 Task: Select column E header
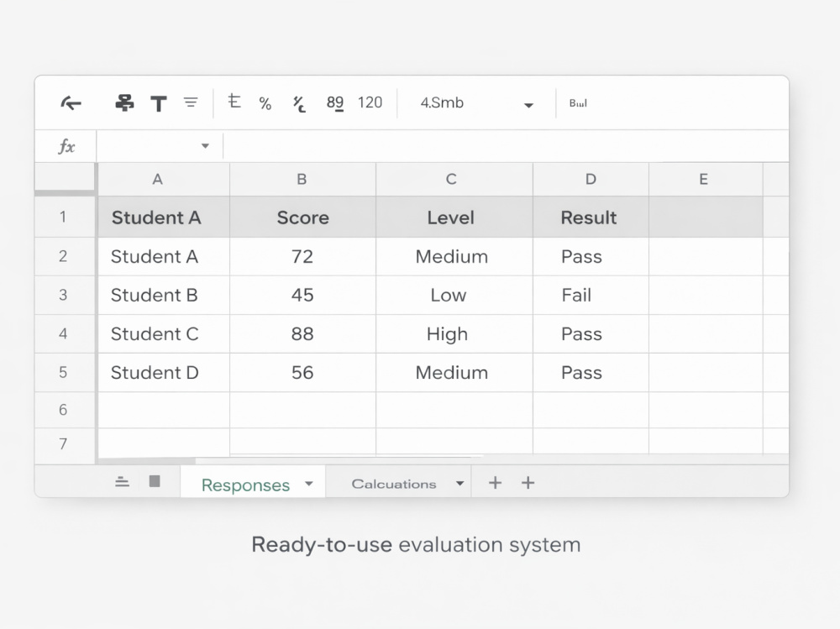(706, 180)
